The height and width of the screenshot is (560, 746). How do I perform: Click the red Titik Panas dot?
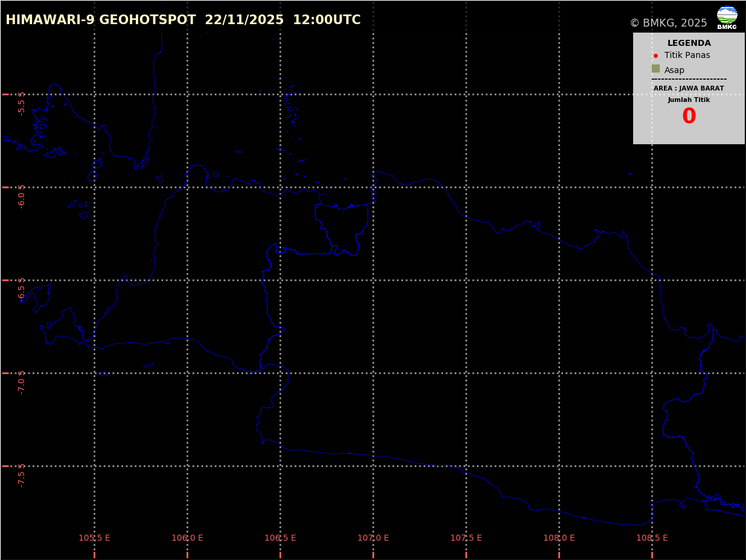[x=655, y=56]
